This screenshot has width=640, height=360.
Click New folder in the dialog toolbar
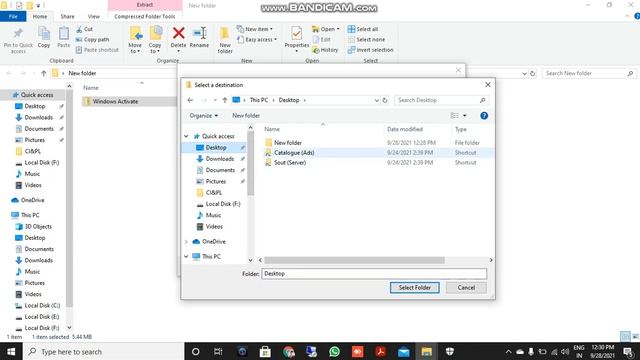point(246,116)
